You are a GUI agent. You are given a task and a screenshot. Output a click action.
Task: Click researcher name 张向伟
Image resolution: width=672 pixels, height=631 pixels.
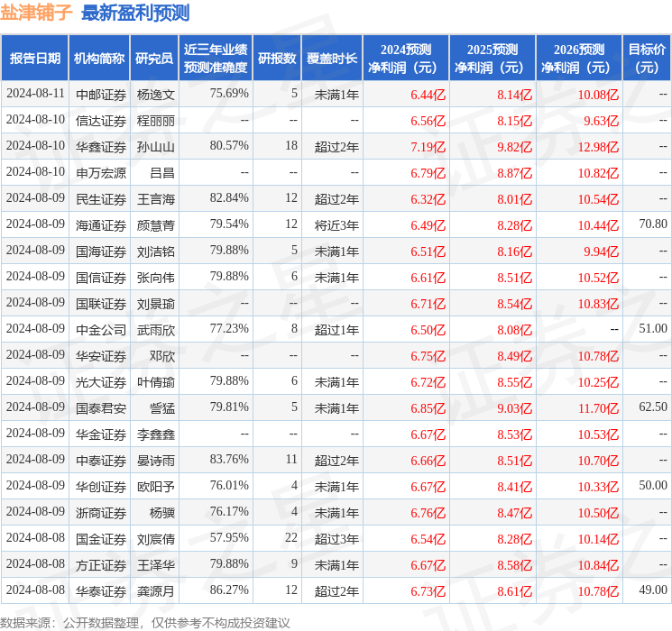pyautogui.click(x=155, y=278)
